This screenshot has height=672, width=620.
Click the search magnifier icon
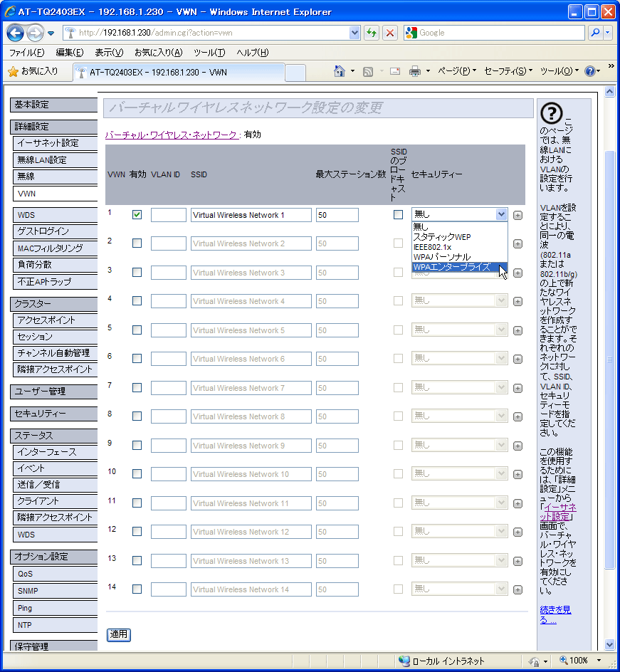click(x=595, y=33)
